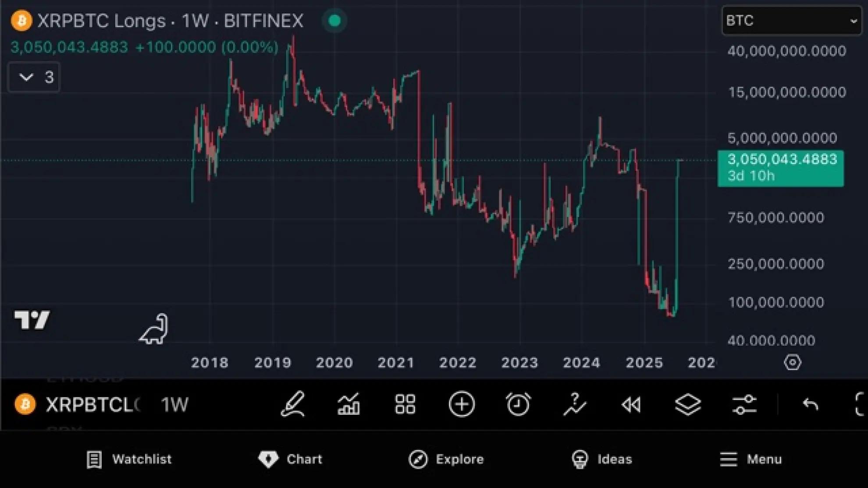The height and width of the screenshot is (488, 868).
Task: Open the object tree layers icon
Action: (x=688, y=404)
